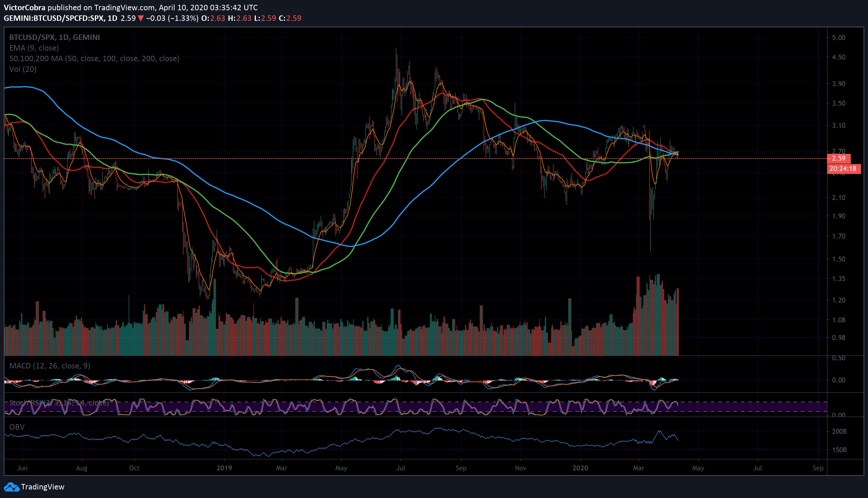Click the 1.70 price axis label
The image size is (868, 498).
pos(839,236)
